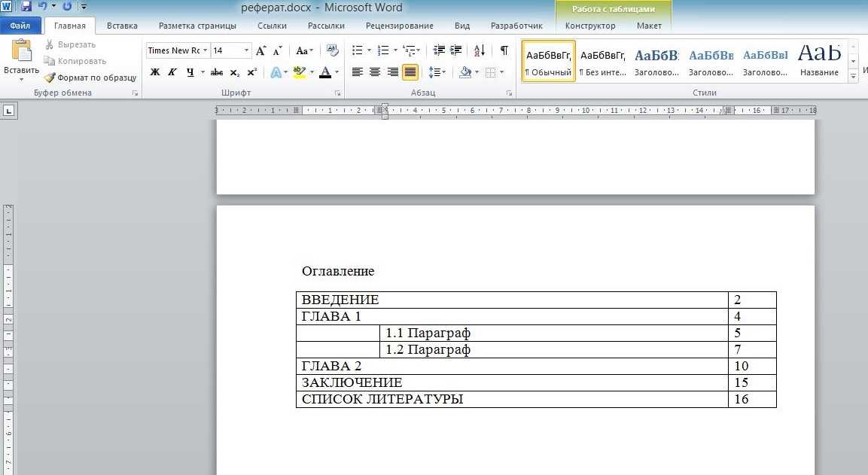The image size is (868, 475).
Task: Click the Файл button
Action: [x=20, y=26]
